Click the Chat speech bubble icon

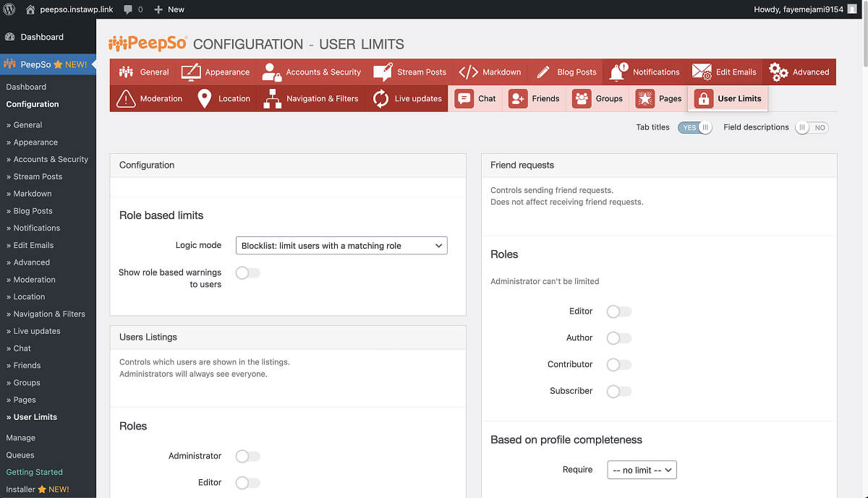[464, 98]
